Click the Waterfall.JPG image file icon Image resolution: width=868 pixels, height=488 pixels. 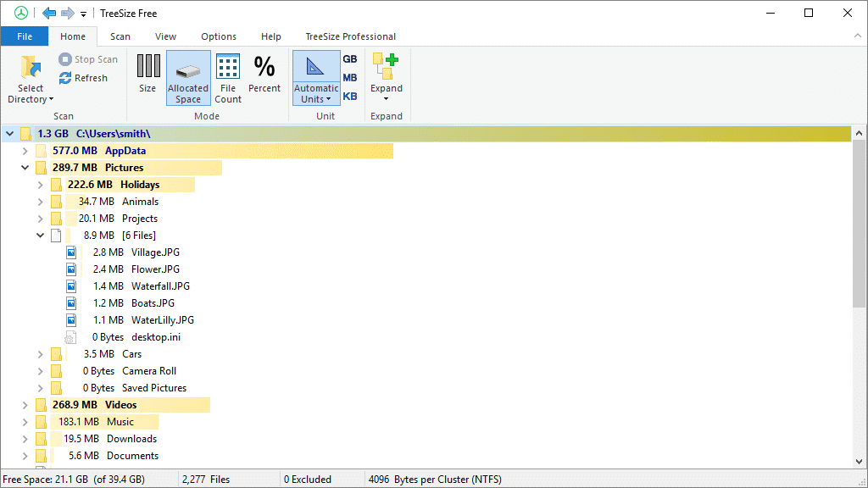(x=71, y=286)
